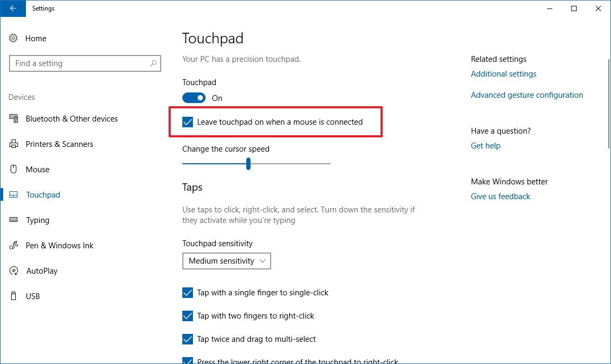Open Bluetooth & Other devices settings

(x=71, y=118)
